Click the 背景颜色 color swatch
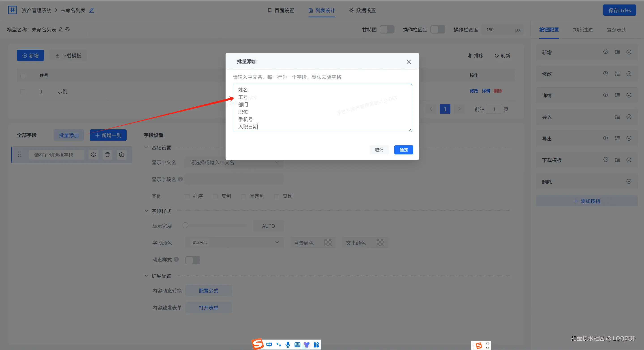Viewport: 644px width, 350px height. coord(328,242)
